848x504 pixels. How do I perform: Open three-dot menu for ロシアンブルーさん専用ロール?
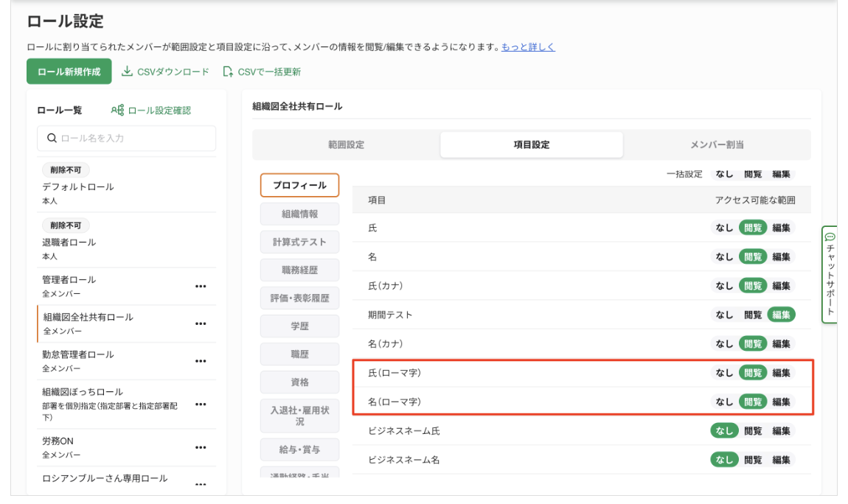[x=200, y=483]
